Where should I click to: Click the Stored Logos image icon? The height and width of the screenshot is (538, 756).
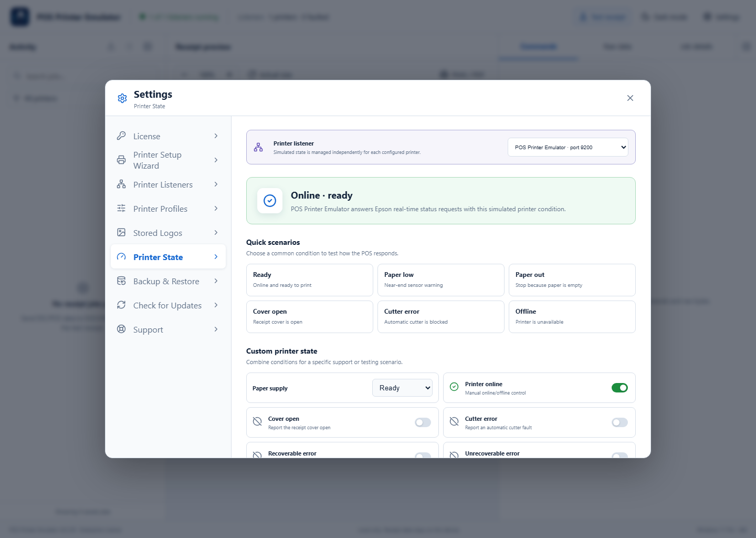(121, 232)
